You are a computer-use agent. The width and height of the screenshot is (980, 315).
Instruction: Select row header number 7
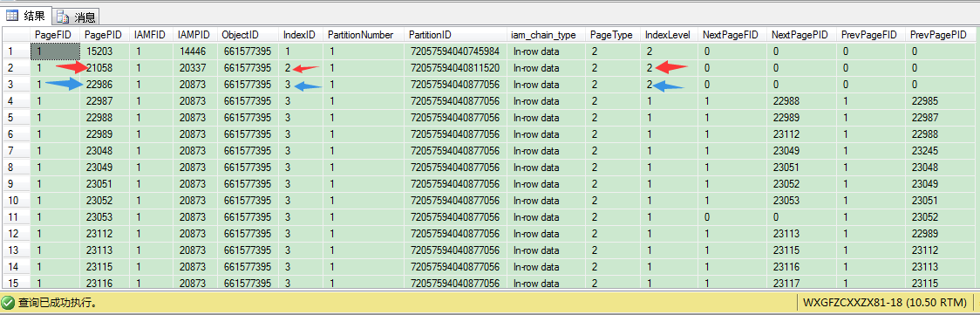pos(17,150)
